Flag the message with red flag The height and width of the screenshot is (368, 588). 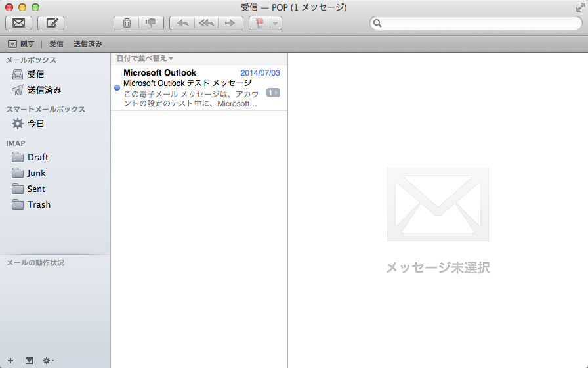(x=259, y=23)
